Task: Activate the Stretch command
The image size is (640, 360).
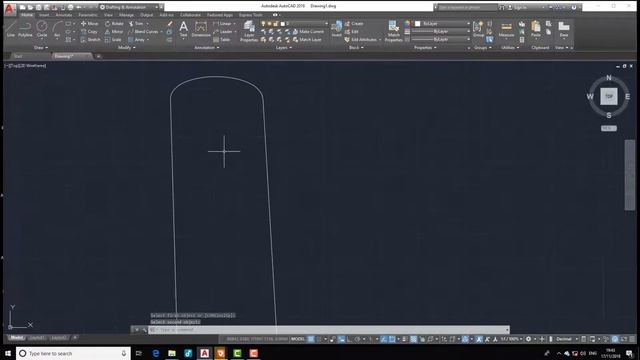Action: click(x=90, y=40)
